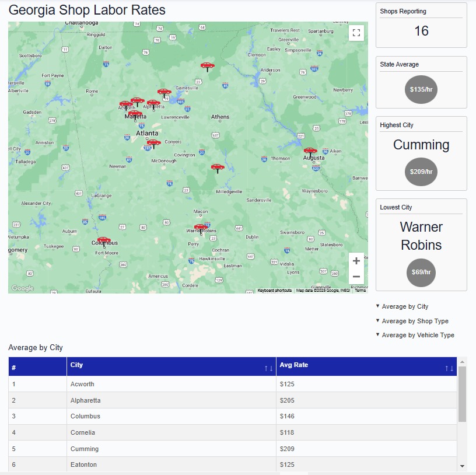Click the $209/hr Highest City badge
476x475 pixels.
(421, 172)
